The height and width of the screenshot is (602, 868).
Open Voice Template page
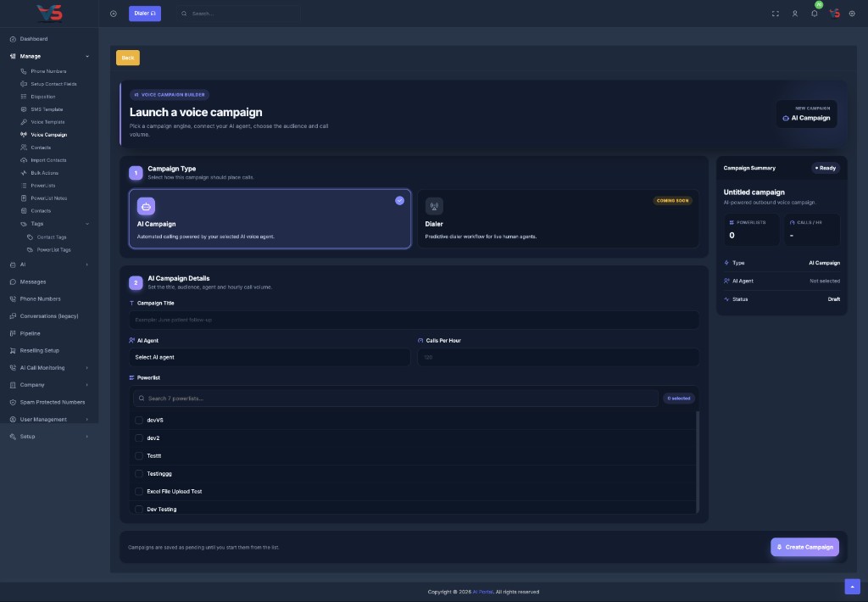[x=47, y=122]
